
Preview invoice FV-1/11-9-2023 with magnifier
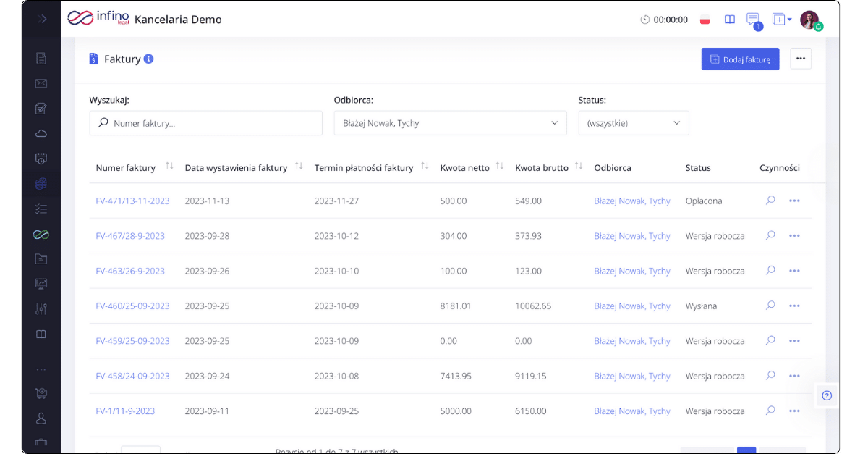(770, 411)
